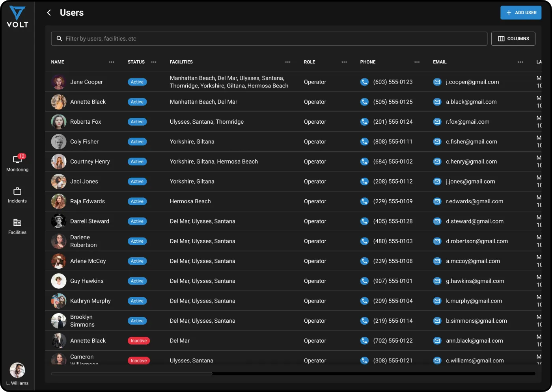Click the L. Williams profile avatar
This screenshot has height=392, width=552.
click(x=17, y=370)
